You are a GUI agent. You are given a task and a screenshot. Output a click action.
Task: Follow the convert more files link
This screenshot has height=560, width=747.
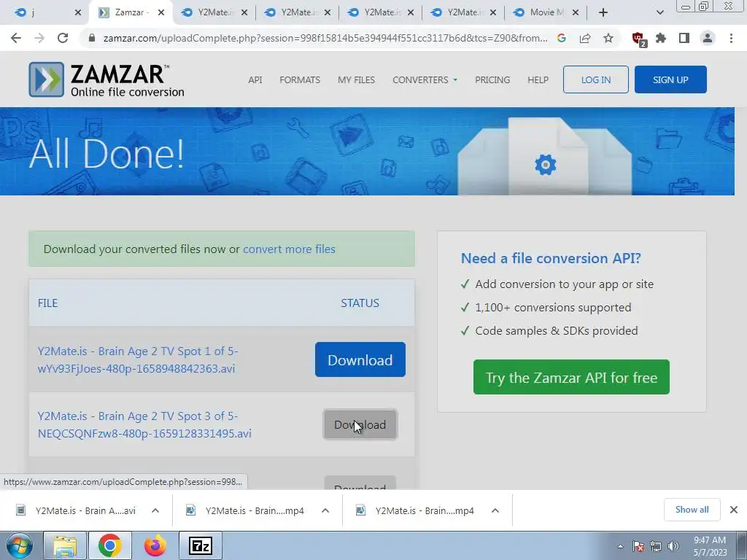click(x=289, y=249)
